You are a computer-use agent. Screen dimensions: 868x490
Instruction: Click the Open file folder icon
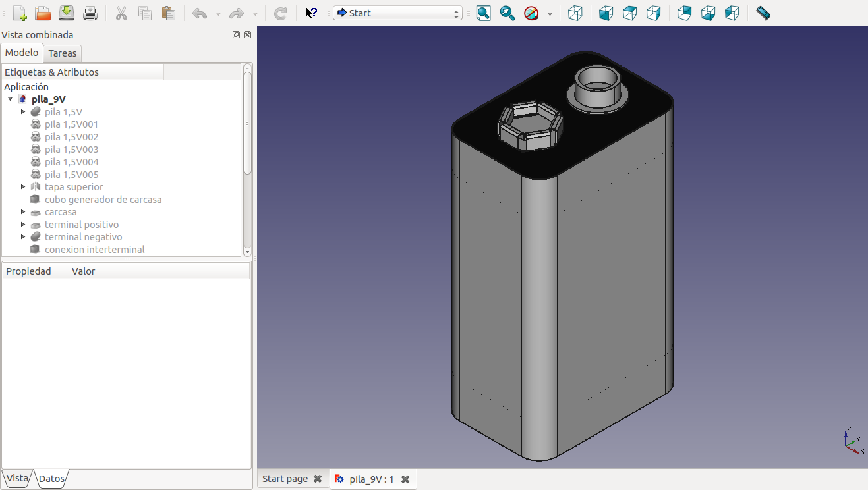coord(43,13)
